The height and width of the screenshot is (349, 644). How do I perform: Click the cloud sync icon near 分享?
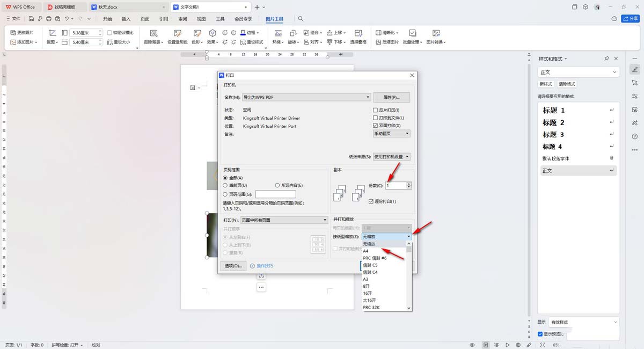pos(614,19)
